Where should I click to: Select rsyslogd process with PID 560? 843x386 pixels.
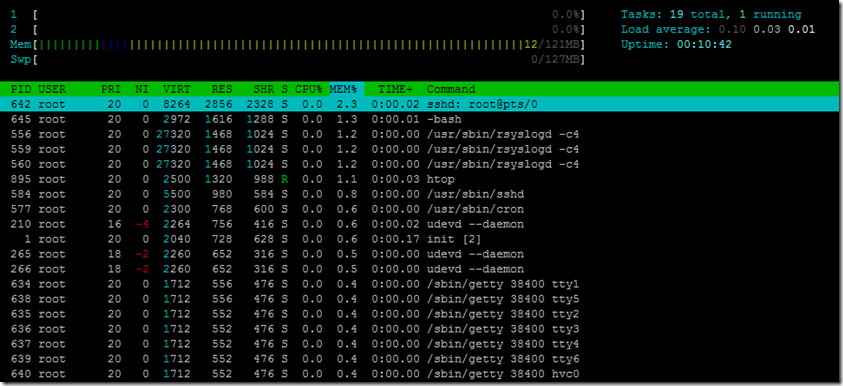[x=419, y=165]
